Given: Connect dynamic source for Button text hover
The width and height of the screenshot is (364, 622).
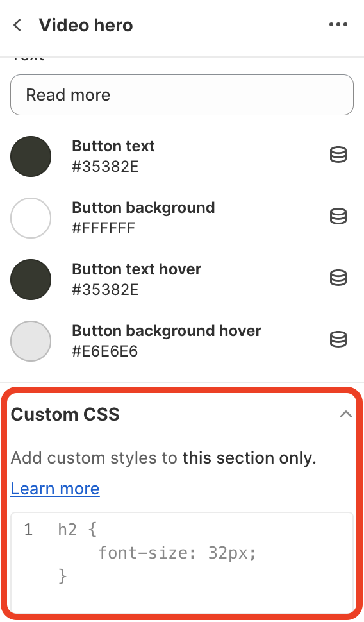Looking at the screenshot, I should coord(338,278).
